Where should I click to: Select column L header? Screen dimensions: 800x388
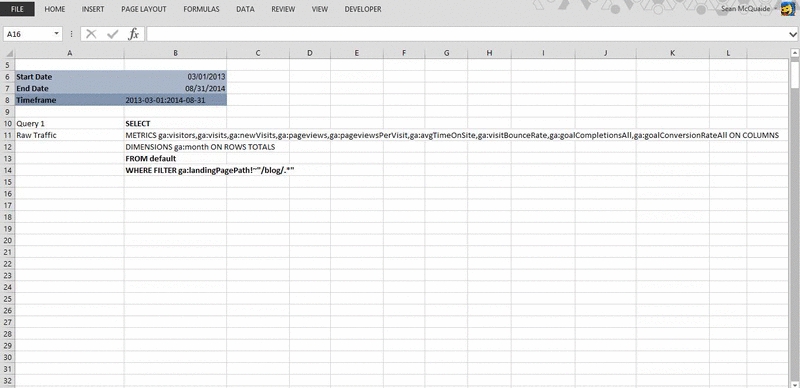click(x=728, y=53)
